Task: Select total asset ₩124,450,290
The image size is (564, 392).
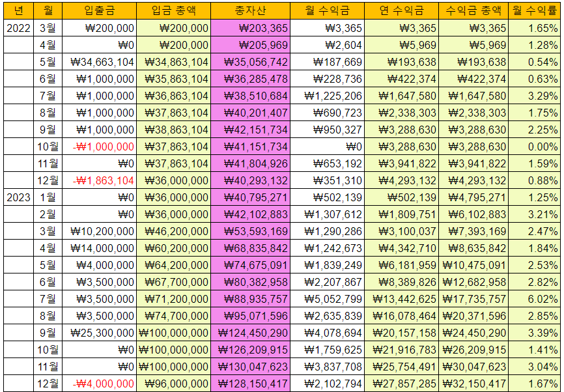Action: pyautogui.click(x=250, y=333)
